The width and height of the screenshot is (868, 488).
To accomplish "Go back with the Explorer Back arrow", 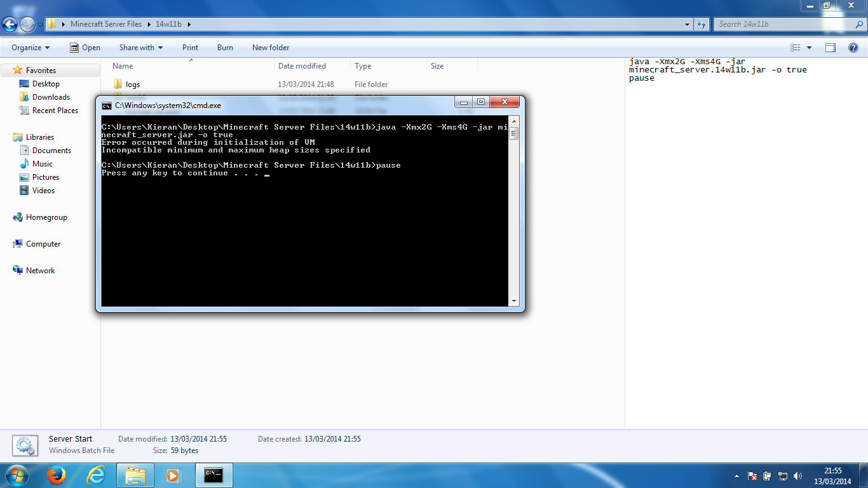I will [x=10, y=24].
